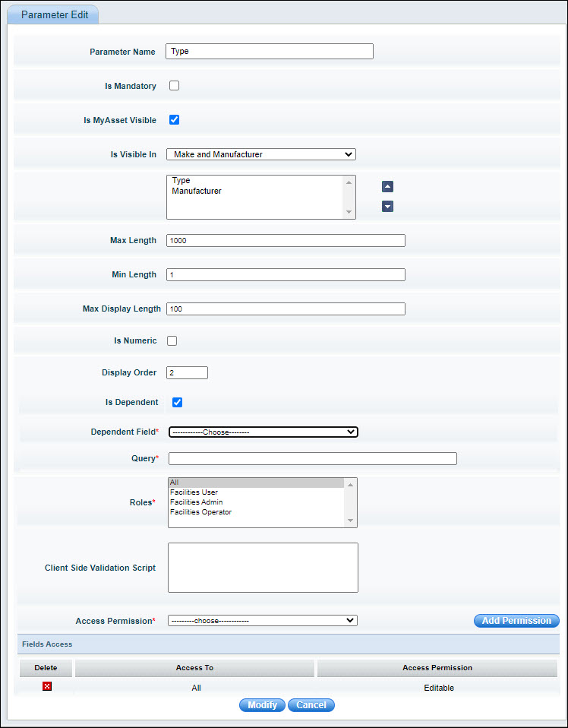Click the Cancel button
This screenshot has height=728, width=568.
tap(311, 705)
